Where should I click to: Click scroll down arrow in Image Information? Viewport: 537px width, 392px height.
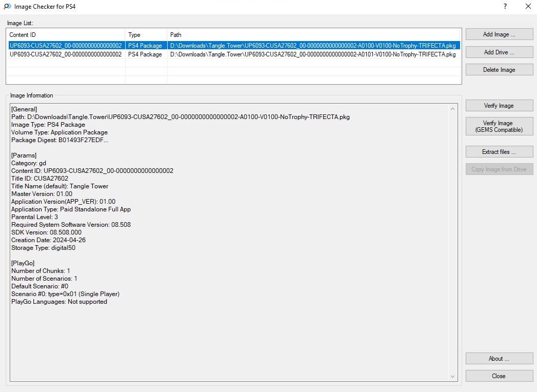(x=452, y=376)
